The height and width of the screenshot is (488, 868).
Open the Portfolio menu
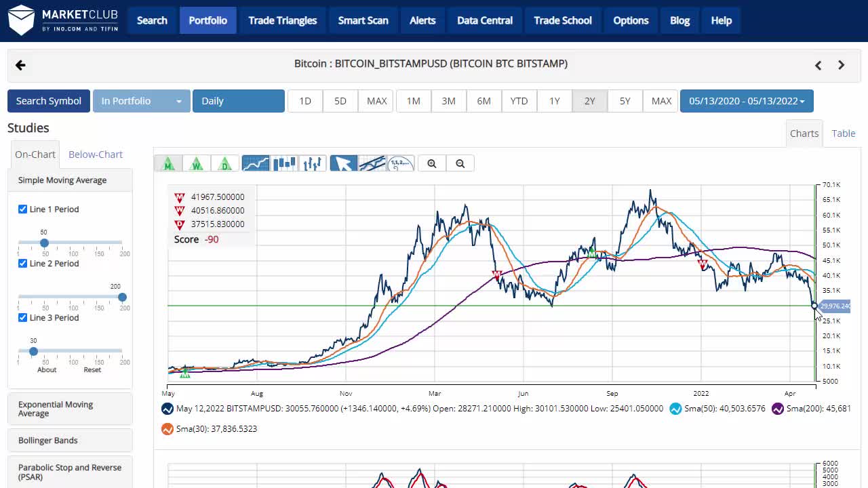[208, 20]
